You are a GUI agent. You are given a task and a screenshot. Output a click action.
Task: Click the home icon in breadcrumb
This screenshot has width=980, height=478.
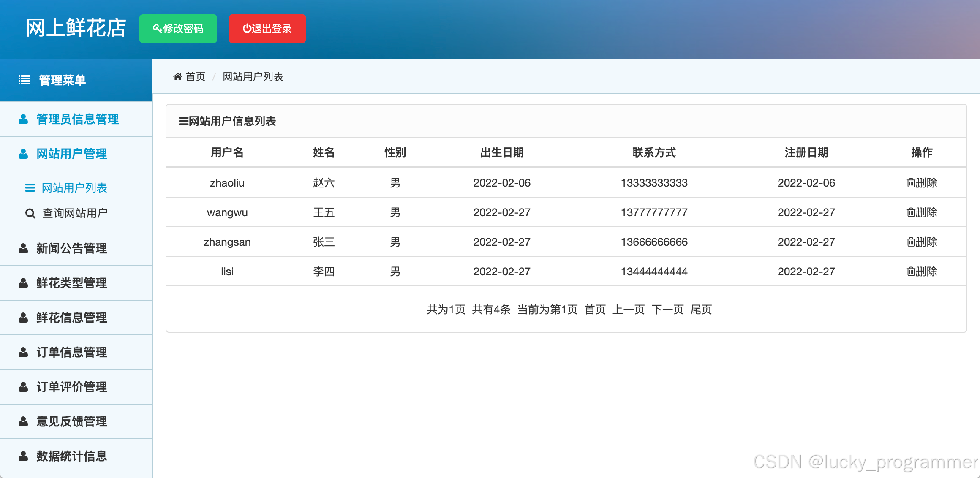[x=177, y=77]
